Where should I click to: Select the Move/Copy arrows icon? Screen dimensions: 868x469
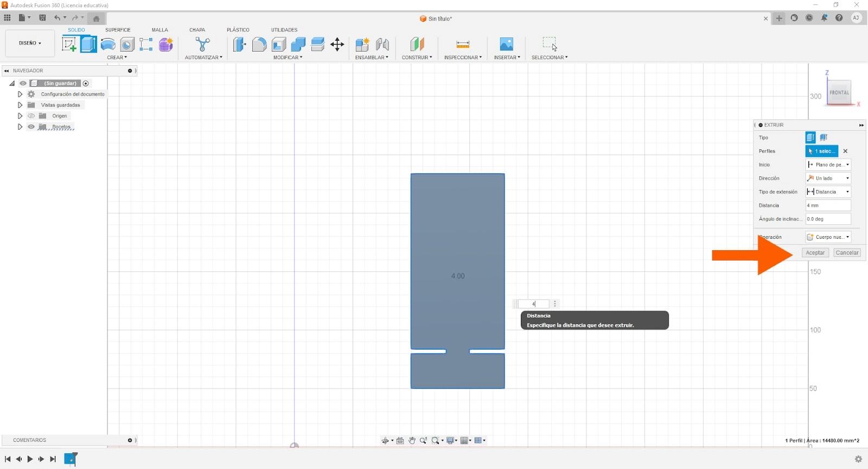pyautogui.click(x=337, y=45)
